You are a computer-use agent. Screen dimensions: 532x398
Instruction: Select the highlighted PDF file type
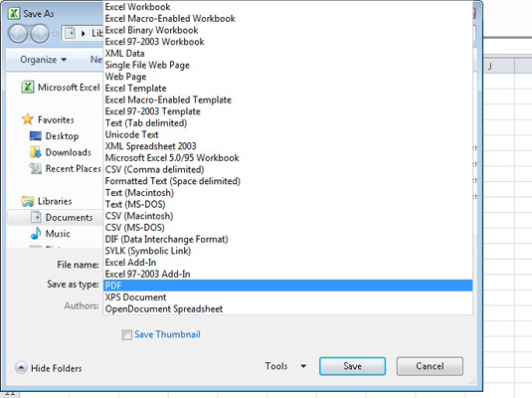tap(287, 286)
